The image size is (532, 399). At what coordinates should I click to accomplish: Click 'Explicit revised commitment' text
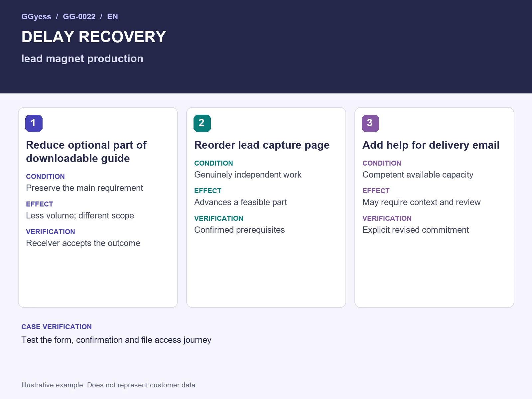[415, 230]
